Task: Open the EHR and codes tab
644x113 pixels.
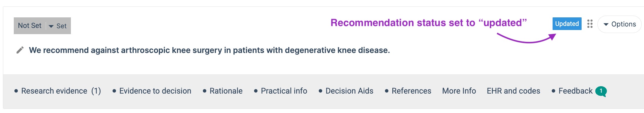Action: coord(513,91)
